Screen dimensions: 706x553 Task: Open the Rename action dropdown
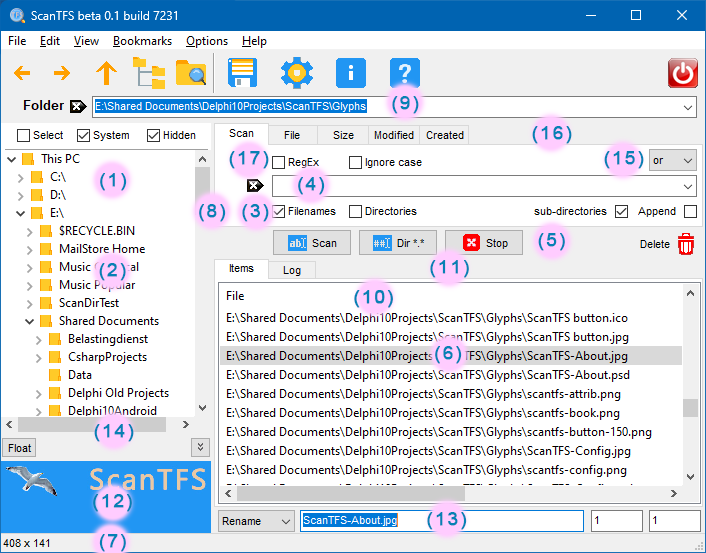click(x=255, y=521)
